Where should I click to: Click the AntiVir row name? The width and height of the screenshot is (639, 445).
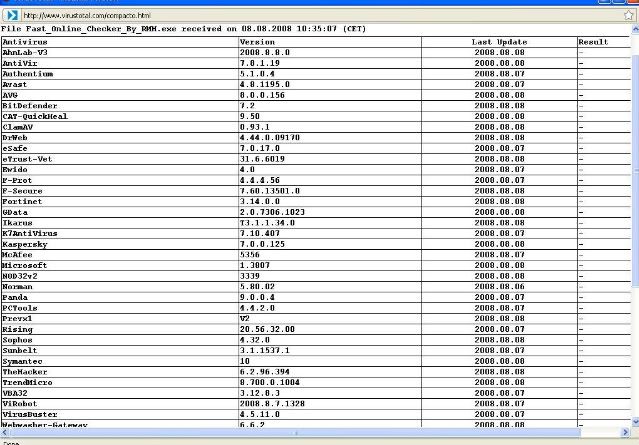pos(20,63)
